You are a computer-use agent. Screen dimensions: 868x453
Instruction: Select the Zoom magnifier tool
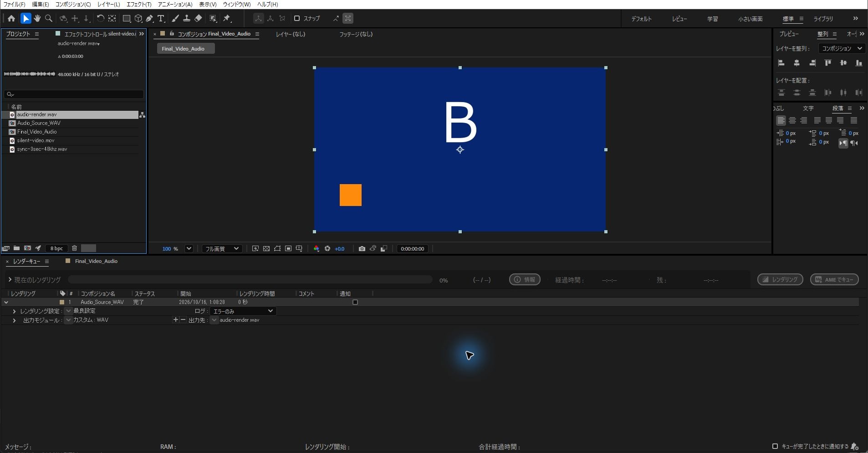[49, 19]
